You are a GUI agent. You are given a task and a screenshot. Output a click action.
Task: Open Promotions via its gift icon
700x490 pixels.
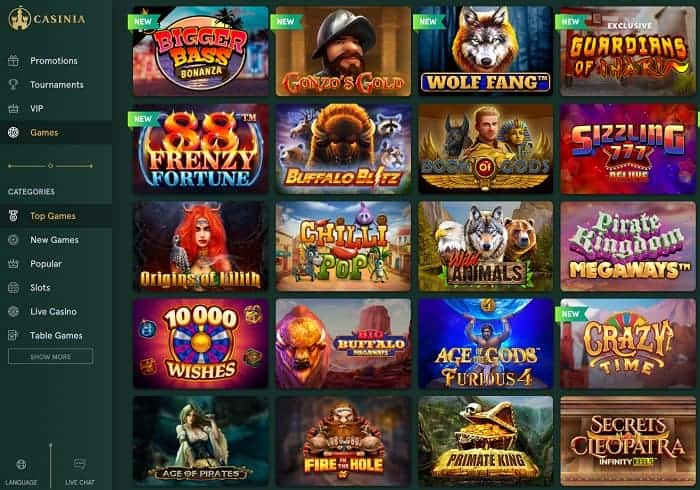[x=13, y=60]
